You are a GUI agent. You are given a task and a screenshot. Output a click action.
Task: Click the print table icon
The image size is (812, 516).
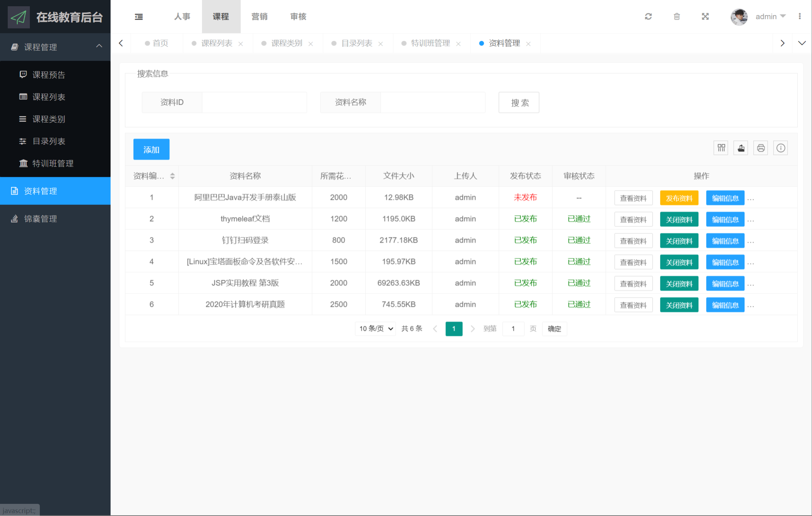point(761,148)
